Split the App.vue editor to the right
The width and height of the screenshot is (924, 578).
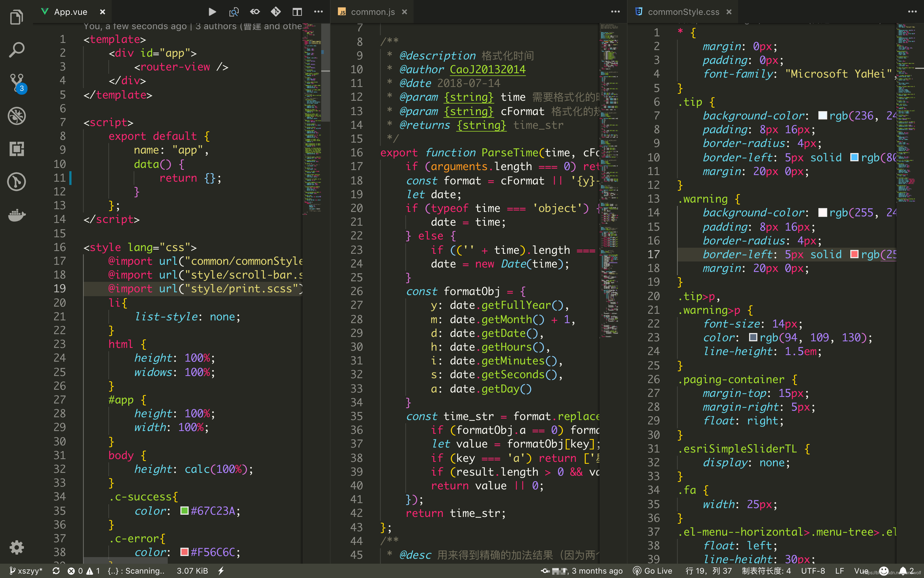(x=297, y=12)
